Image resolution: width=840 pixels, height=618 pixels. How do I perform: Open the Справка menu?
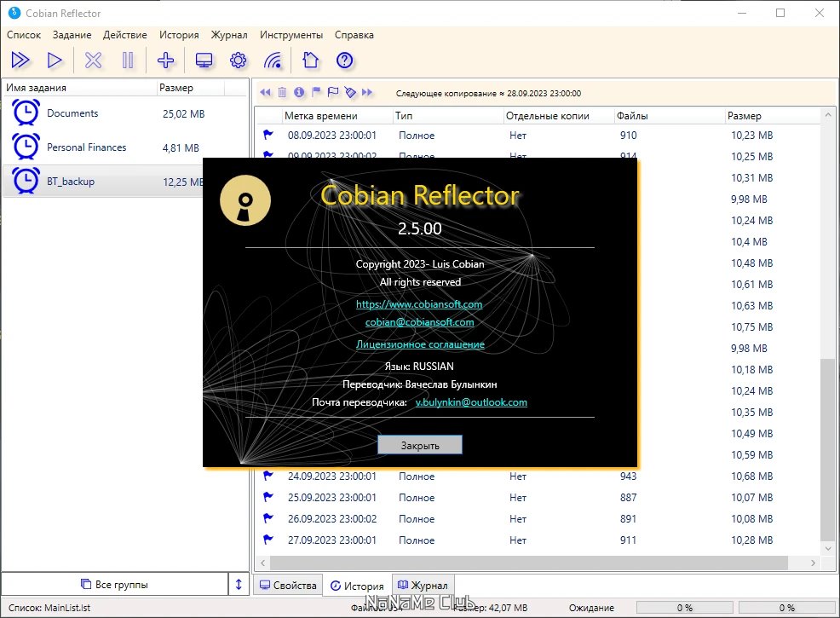[x=354, y=35]
